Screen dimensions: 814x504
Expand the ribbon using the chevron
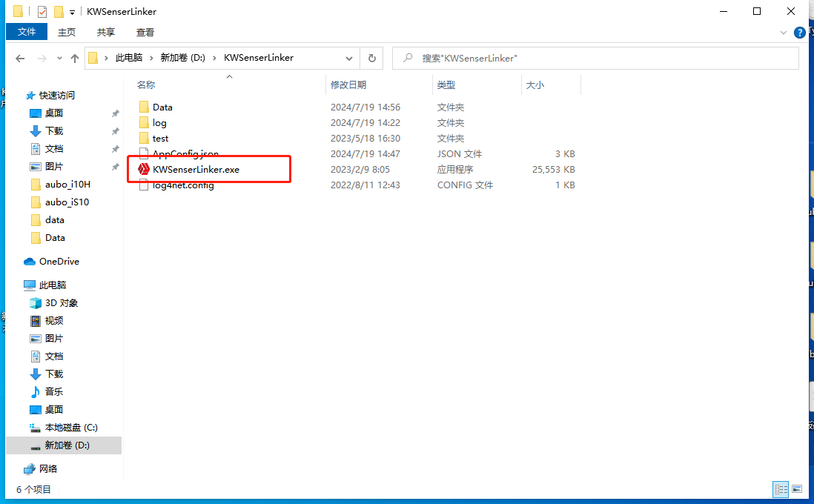784,33
